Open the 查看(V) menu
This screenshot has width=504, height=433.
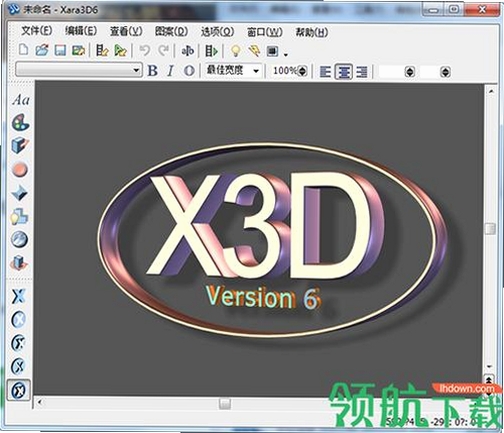point(126,31)
